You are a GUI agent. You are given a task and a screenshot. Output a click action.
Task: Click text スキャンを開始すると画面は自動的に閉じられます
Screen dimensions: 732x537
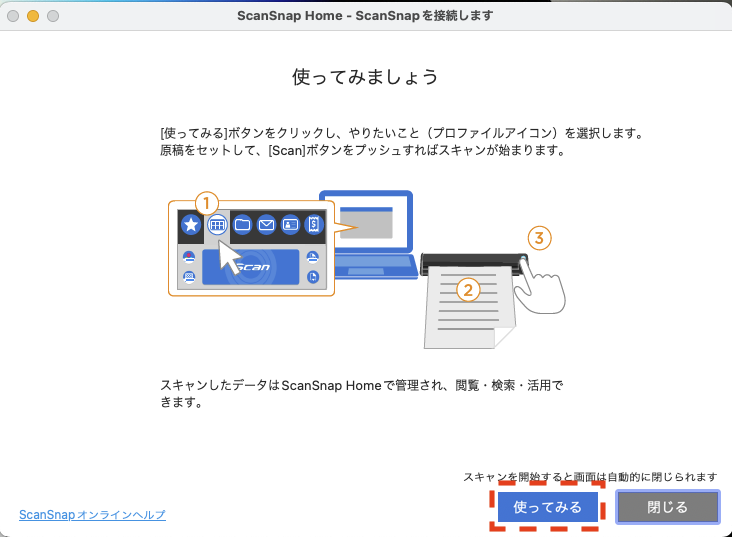tap(590, 477)
